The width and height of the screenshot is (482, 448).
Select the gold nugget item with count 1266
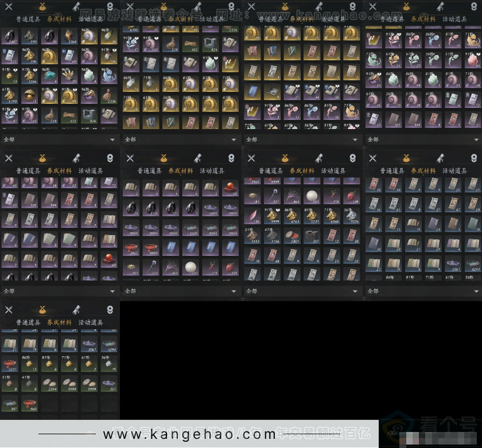point(30,76)
